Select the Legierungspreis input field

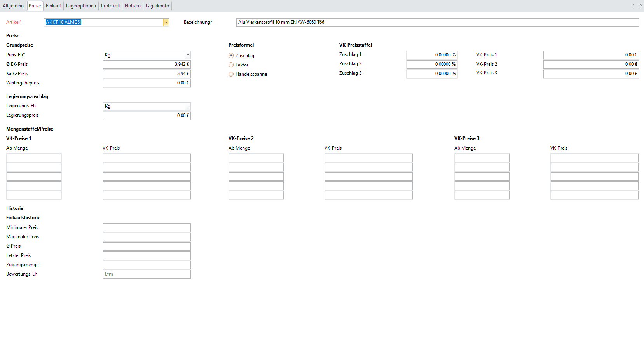(147, 115)
